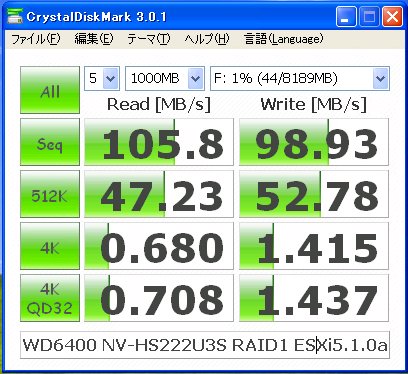Close the CrystalDiskMark window
This screenshot has height=374, width=408.
392,17
